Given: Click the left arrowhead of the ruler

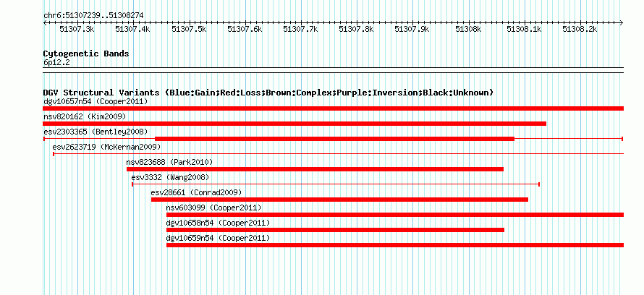Looking at the screenshot, I should tap(45, 22).
